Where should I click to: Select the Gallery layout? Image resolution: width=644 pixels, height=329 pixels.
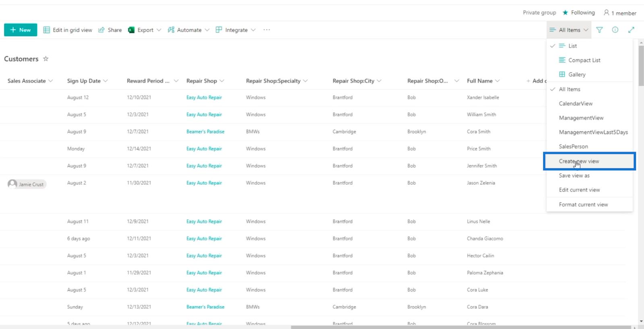tap(590, 74)
